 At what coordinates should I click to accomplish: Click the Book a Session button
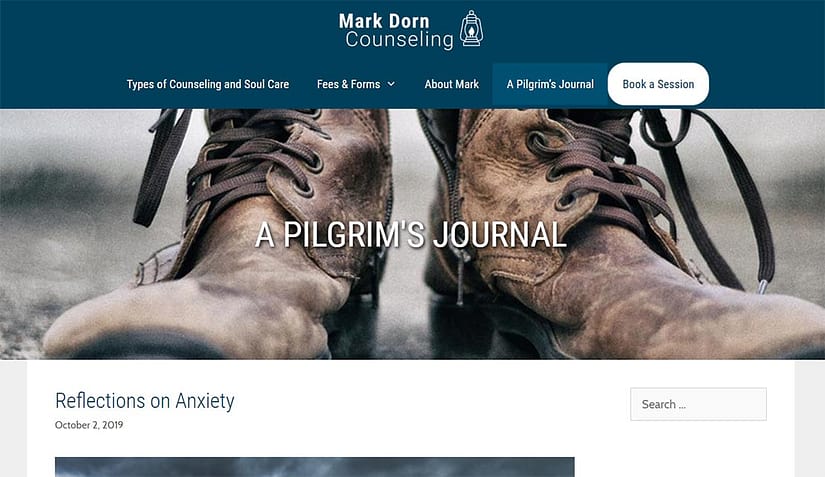point(658,84)
